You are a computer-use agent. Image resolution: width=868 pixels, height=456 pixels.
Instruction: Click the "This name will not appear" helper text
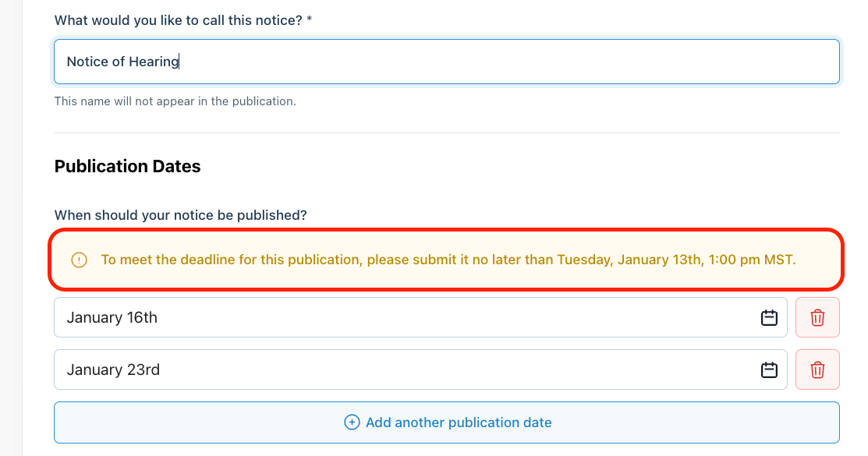pyautogui.click(x=175, y=101)
